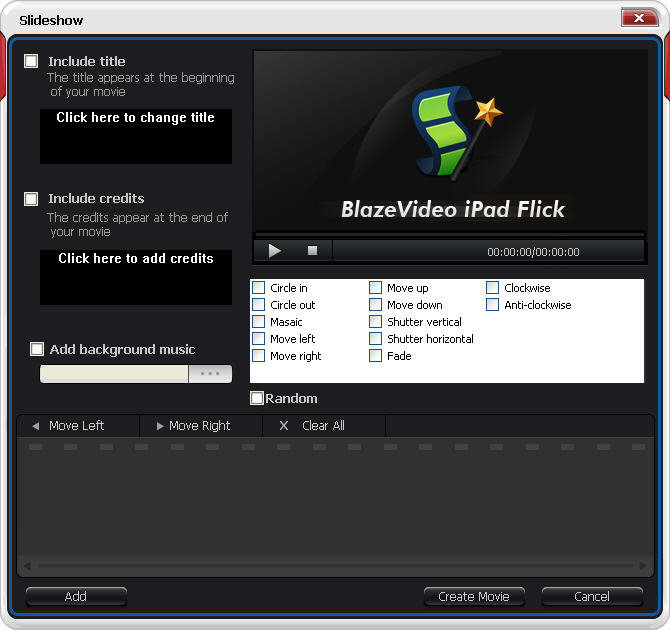This screenshot has width=670, height=630.
Task: Enable the Random transitions checkbox
Action: 257,398
